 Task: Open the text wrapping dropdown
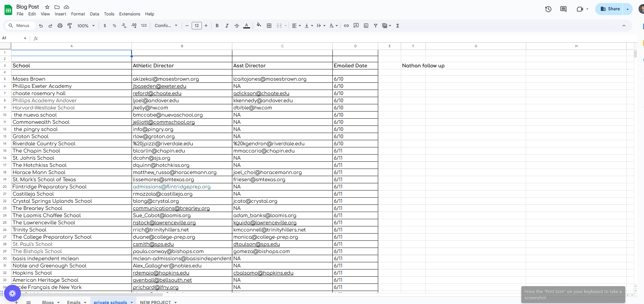[321, 26]
